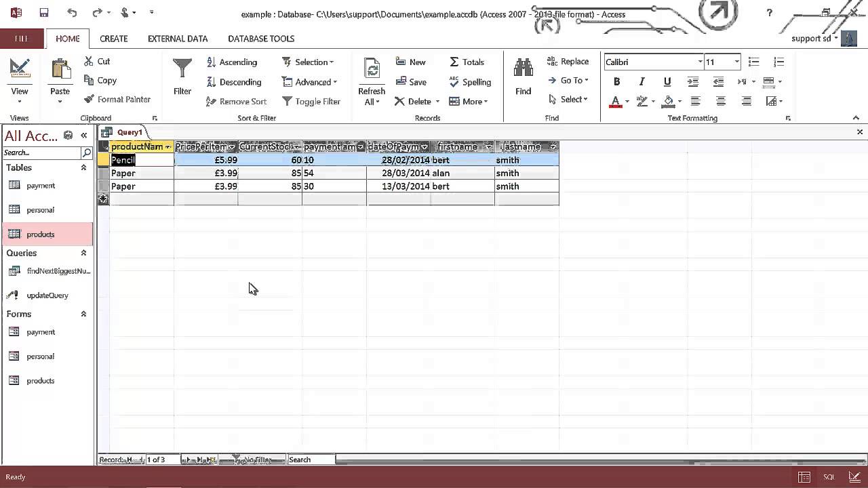The height and width of the screenshot is (488, 868).
Task: Open the View button in Views group
Action: pos(20,80)
